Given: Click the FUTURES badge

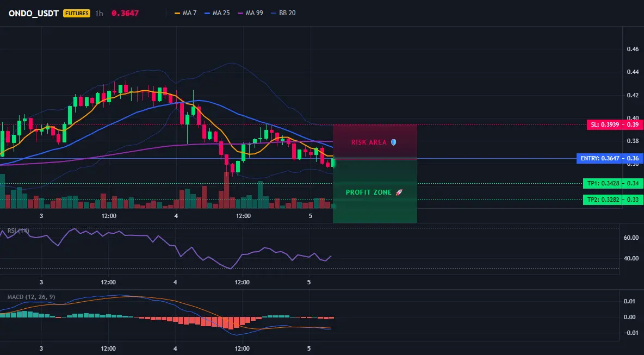Looking at the screenshot, I should [76, 13].
